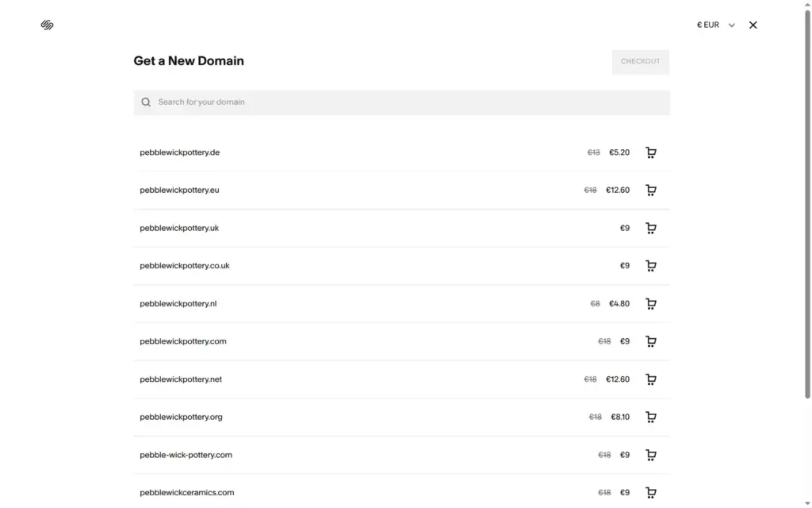
Task: Click the search magnifier icon
Action: tap(146, 102)
